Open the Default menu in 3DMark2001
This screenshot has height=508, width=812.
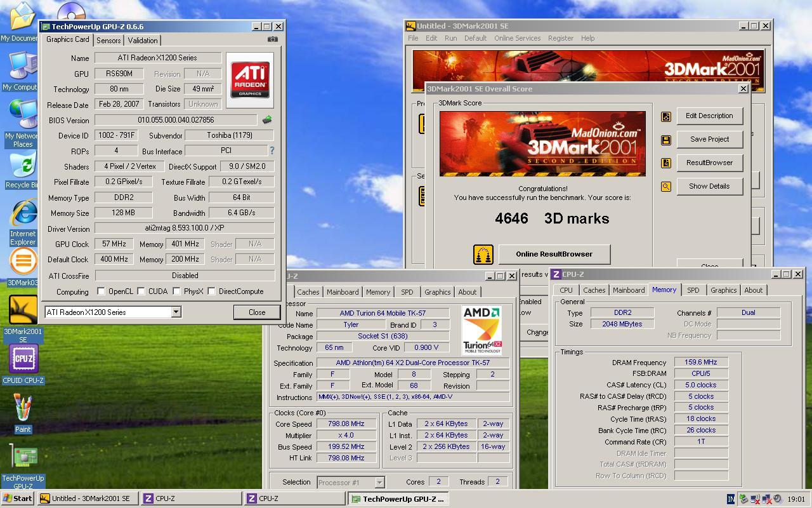(x=475, y=38)
